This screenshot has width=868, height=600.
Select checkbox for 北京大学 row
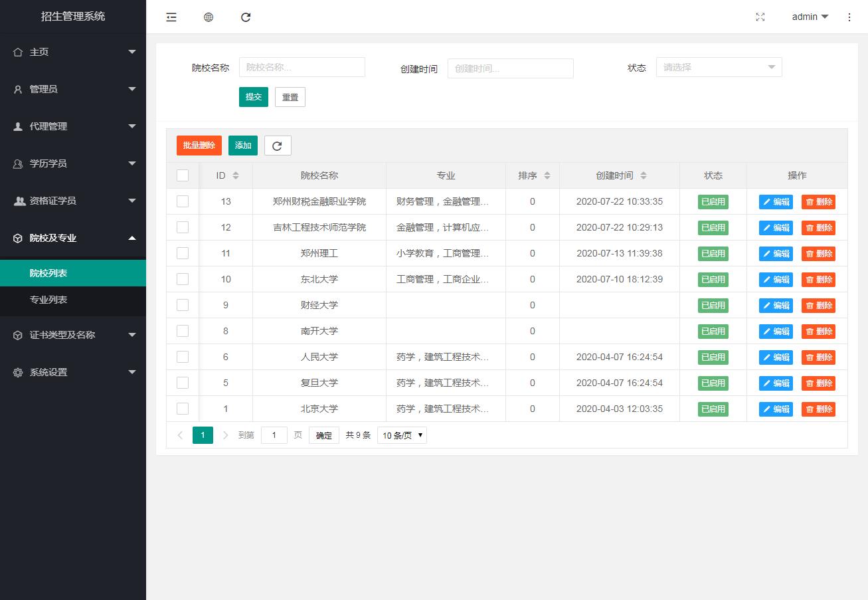click(x=183, y=409)
